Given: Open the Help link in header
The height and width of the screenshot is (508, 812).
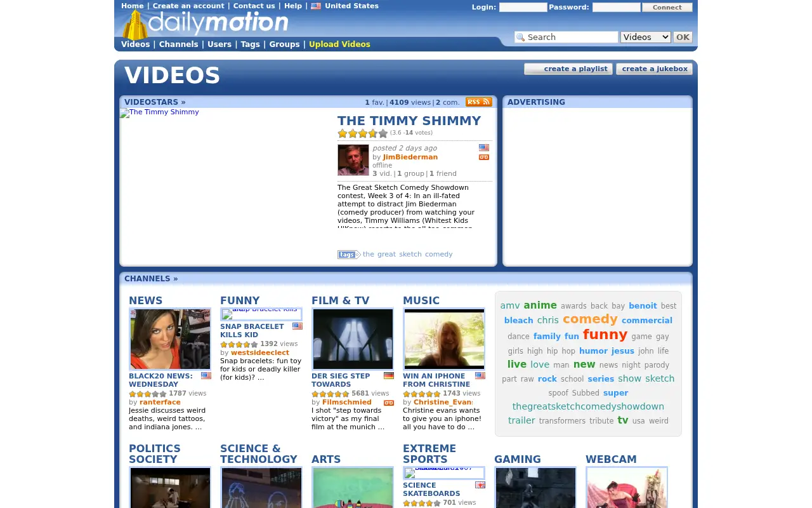Looking at the screenshot, I should (293, 6).
